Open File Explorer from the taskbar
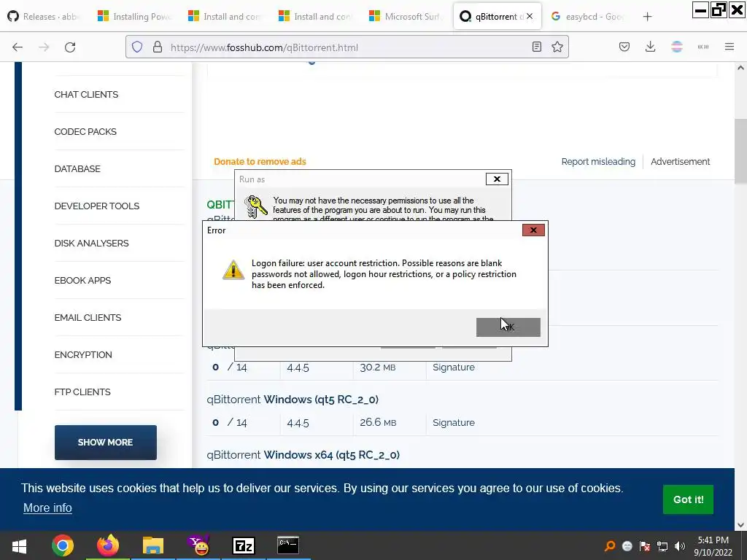The height and width of the screenshot is (560, 747). click(153, 545)
